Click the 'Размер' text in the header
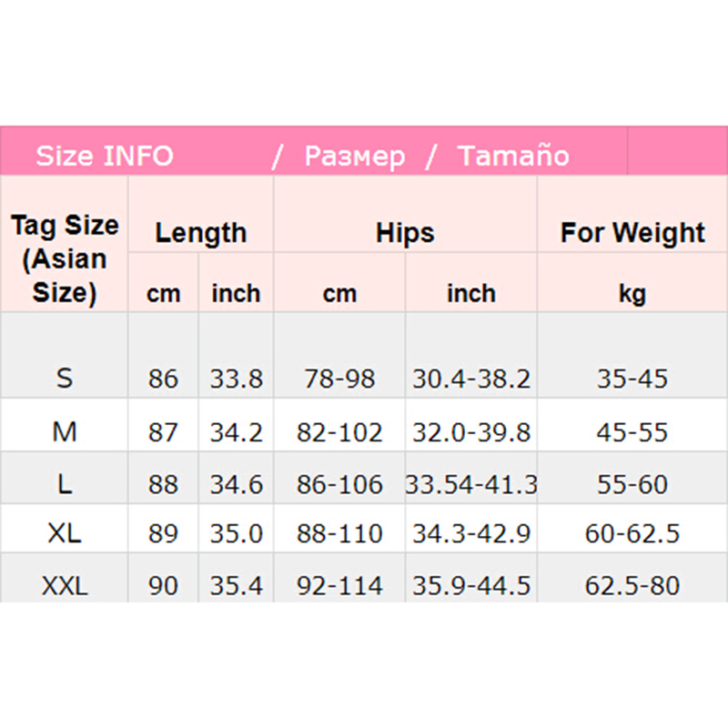This screenshot has height=728, width=728. [354, 156]
